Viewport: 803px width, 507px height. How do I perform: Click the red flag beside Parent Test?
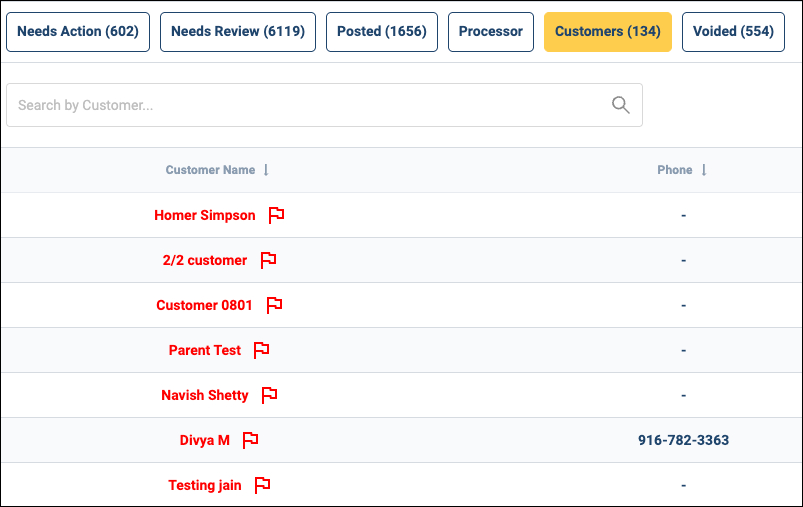[x=261, y=350]
